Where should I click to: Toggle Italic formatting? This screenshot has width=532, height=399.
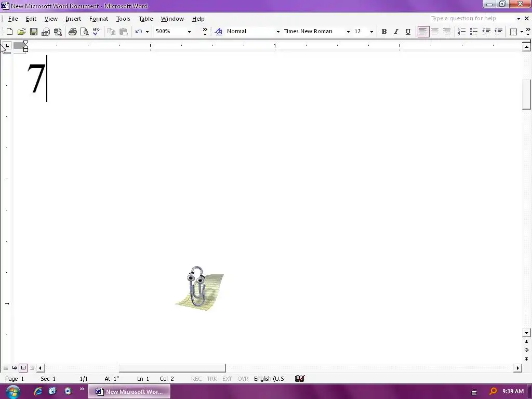(396, 32)
